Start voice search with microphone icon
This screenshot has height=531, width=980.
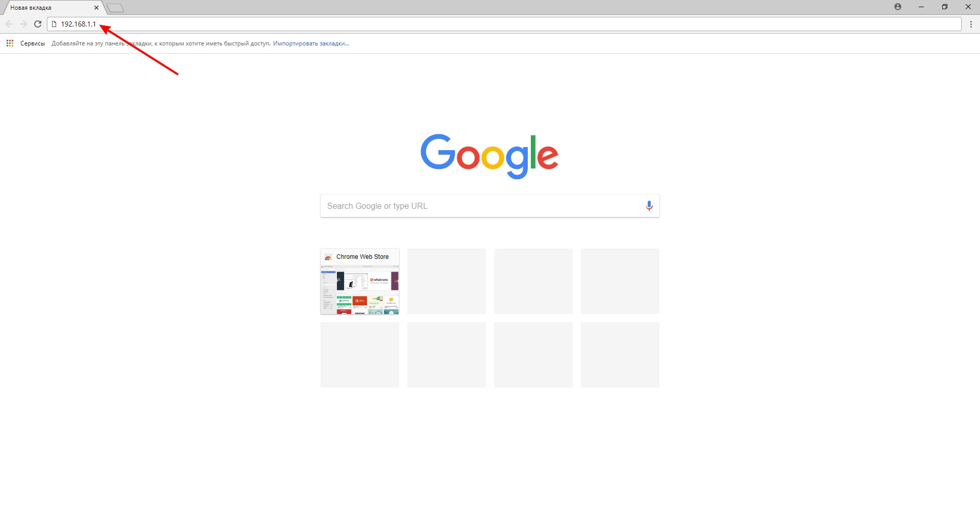tap(649, 206)
